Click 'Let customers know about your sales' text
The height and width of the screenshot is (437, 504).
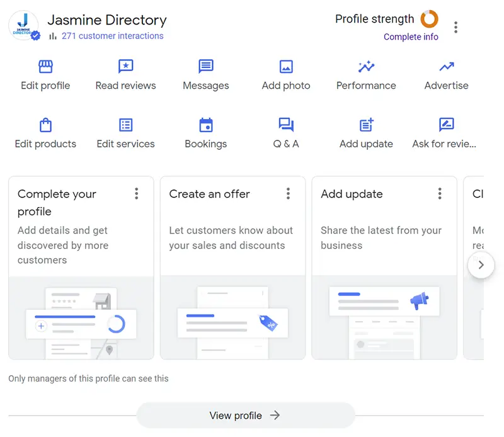pyautogui.click(x=231, y=238)
